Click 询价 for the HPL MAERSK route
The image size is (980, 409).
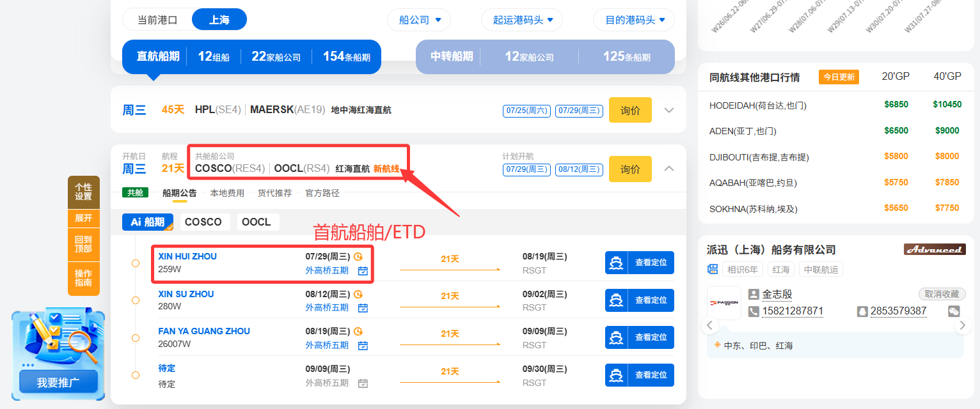630,110
